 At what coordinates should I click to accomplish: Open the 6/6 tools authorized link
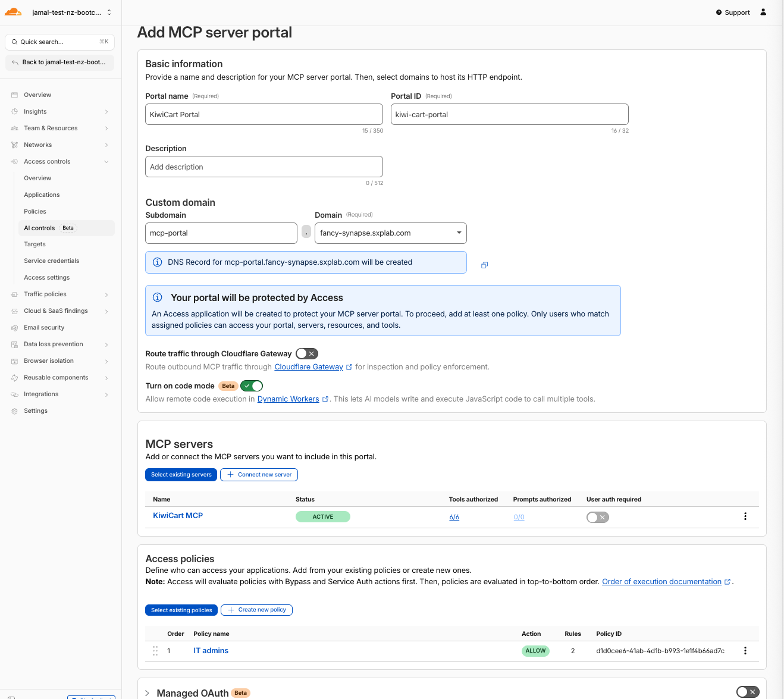coord(454,518)
